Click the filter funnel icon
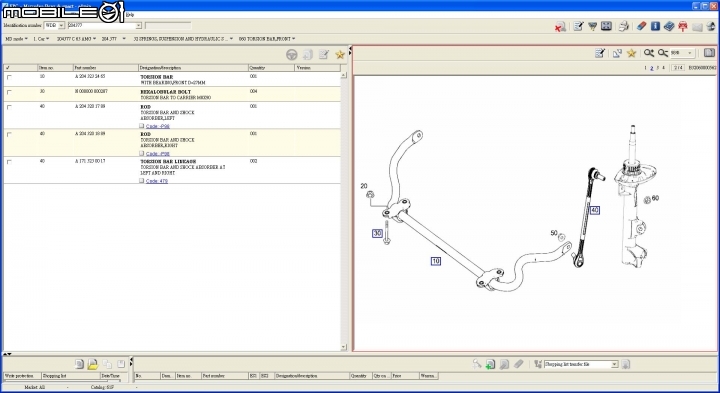Screen dimensions: 720x393 (592, 26)
